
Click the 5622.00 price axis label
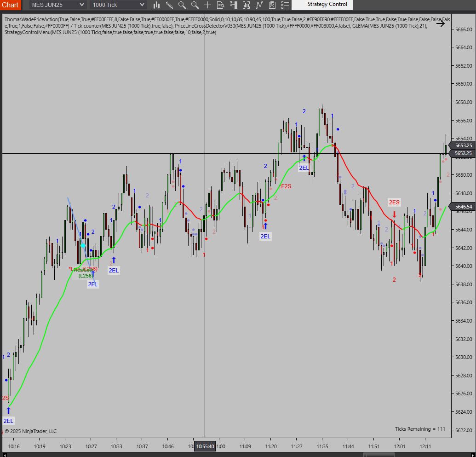pos(464,430)
